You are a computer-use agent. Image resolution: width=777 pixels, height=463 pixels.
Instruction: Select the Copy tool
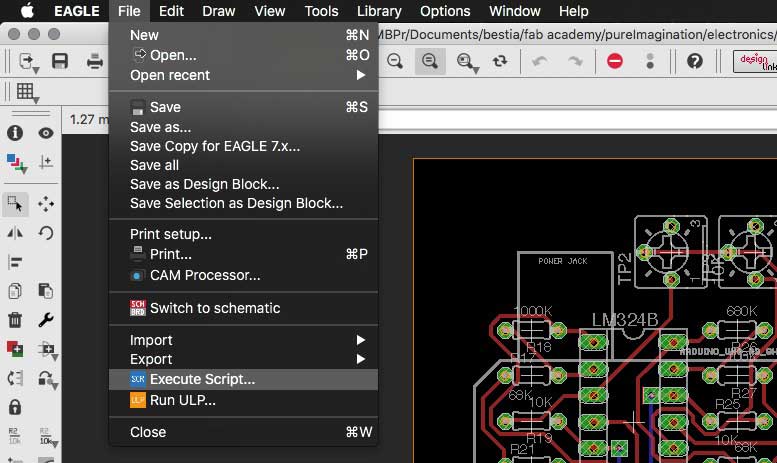15,290
